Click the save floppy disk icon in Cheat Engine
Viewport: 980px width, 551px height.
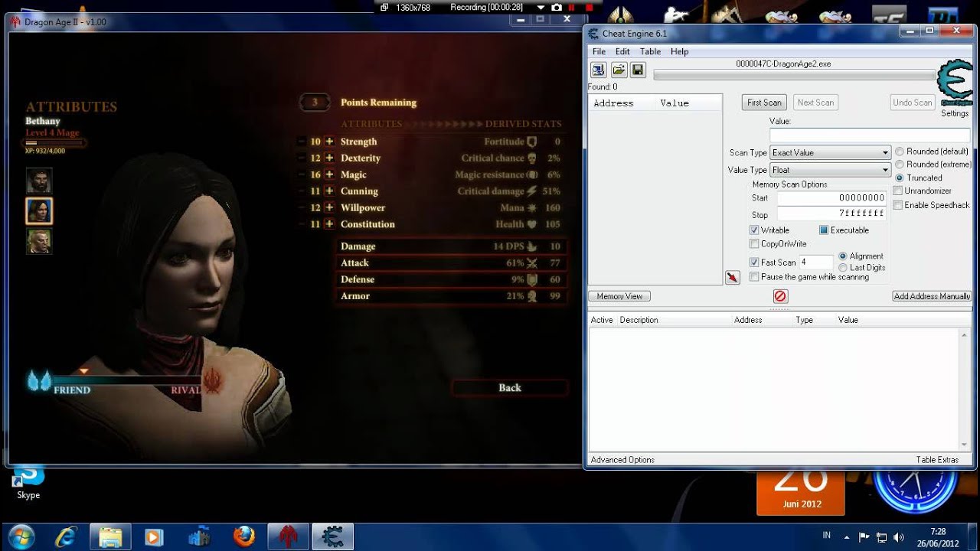(638, 70)
